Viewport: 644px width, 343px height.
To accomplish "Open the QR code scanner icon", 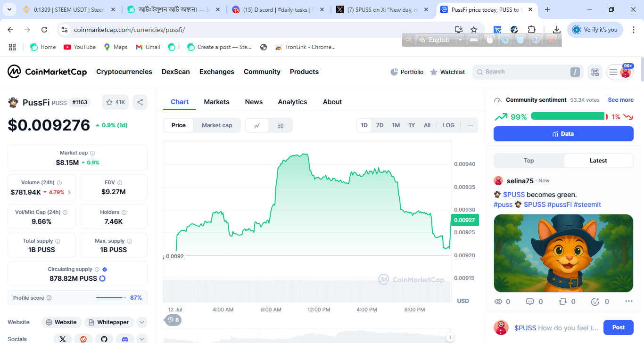I will (x=595, y=72).
